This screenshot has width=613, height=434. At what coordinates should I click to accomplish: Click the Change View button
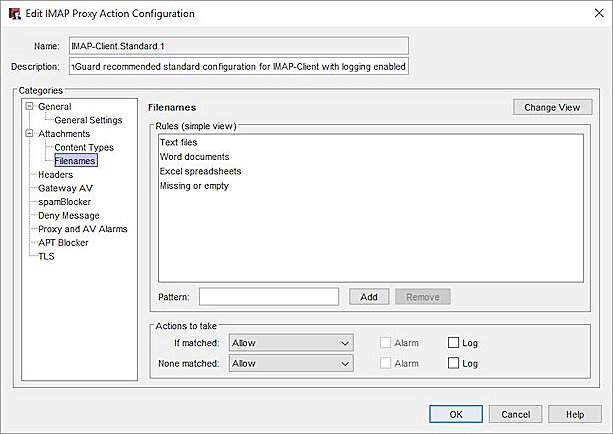[x=552, y=107]
